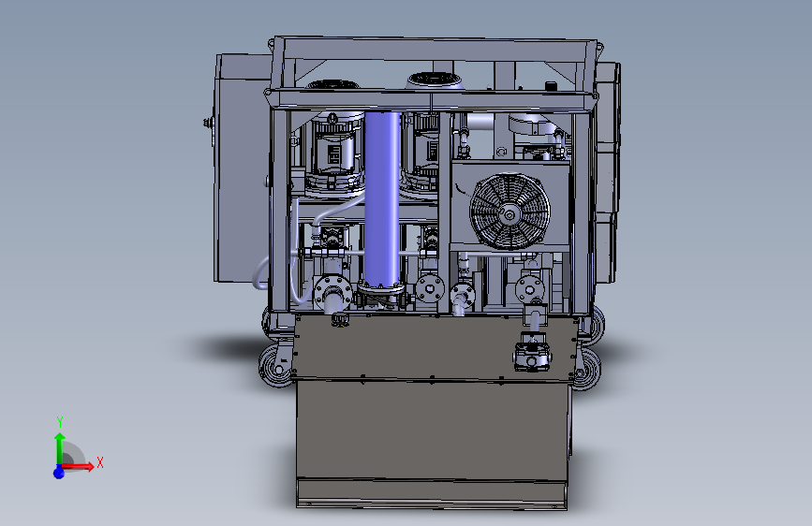812x526 pixels.
Task: Select the blue vertical cylinder in the model
Action: 382,199
